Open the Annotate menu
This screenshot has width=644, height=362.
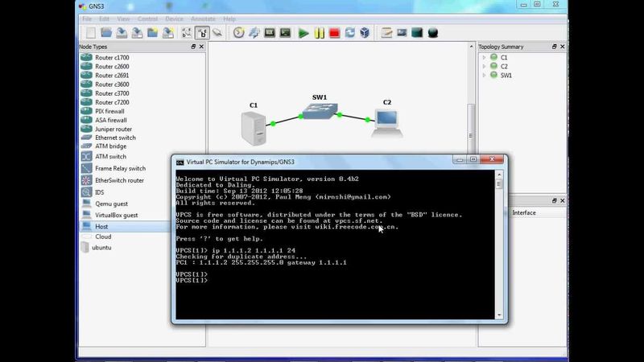coord(203,19)
